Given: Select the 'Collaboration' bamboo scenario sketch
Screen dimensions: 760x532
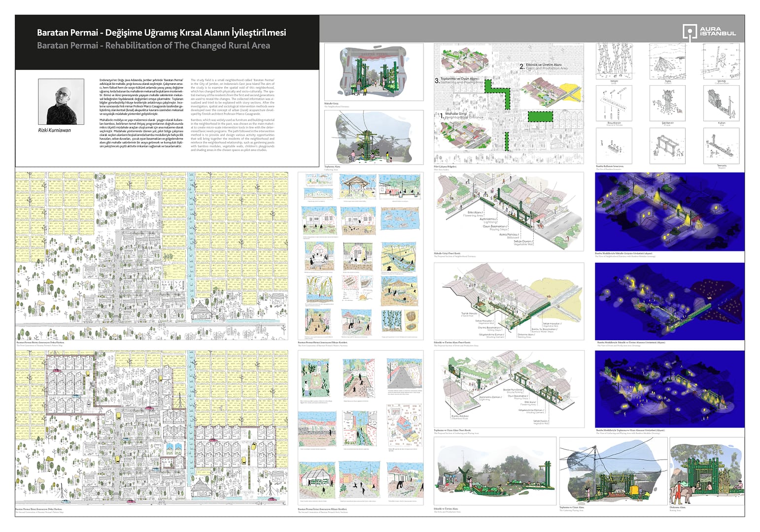Looking at the screenshot, I should (721, 62).
